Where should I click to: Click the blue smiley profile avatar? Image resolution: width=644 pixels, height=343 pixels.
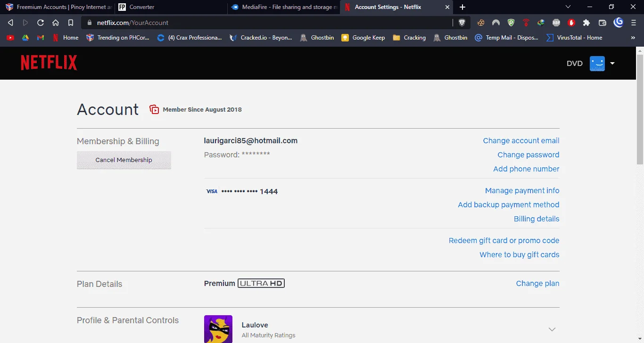[x=597, y=63]
